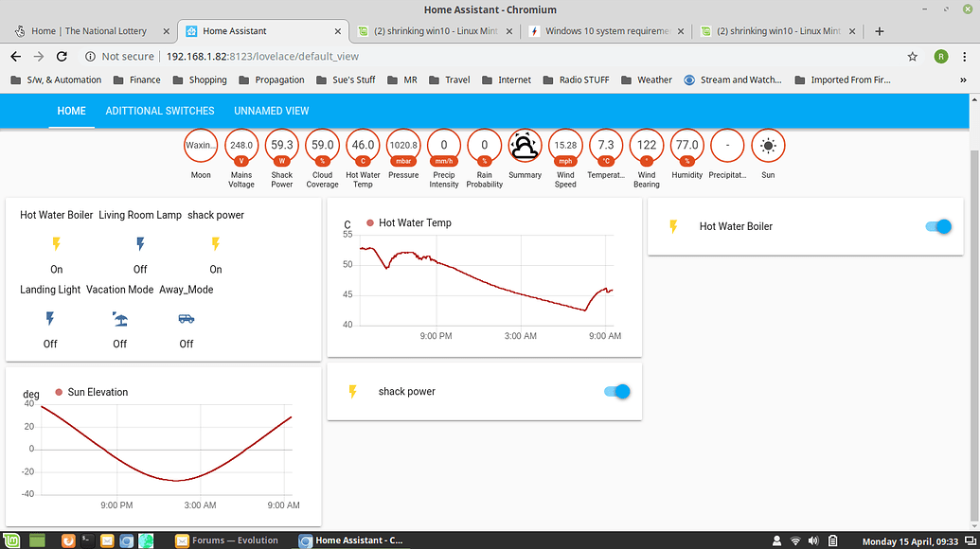Screen dimensions: 980x549
Task: Switch to the UNNAMED VIEW tab
Action: [271, 111]
